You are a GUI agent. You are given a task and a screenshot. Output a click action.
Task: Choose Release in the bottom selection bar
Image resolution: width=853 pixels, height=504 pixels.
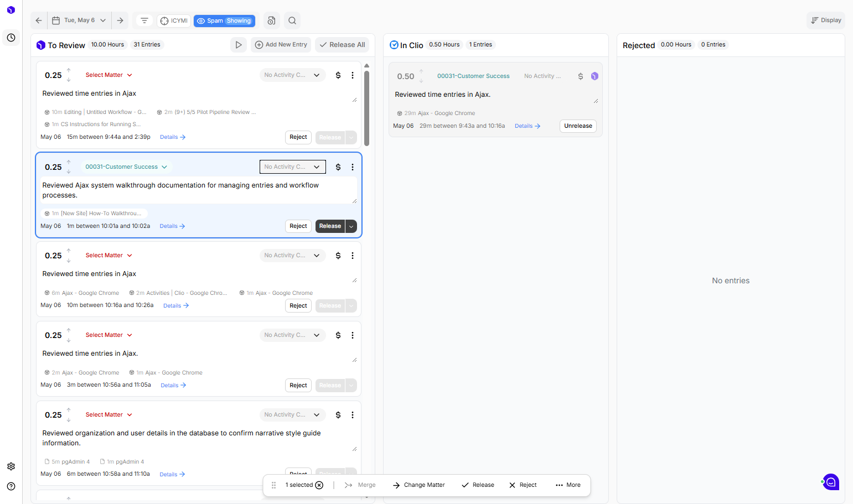click(478, 485)
